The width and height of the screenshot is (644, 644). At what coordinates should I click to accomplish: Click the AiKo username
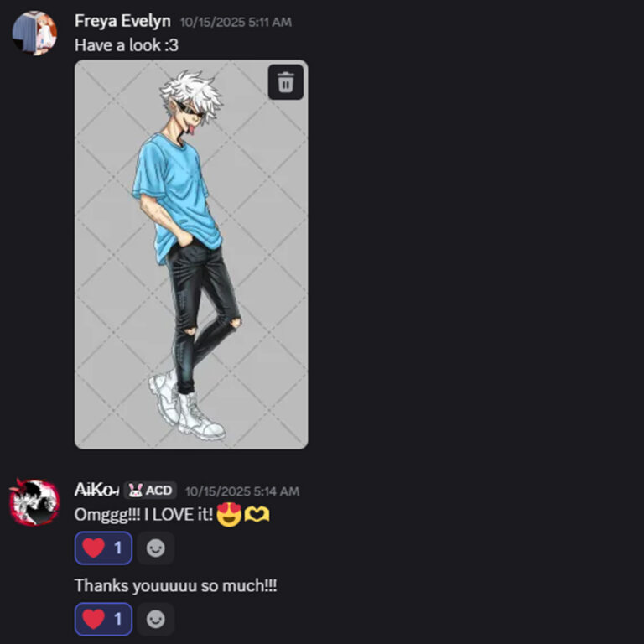(97, 490)
